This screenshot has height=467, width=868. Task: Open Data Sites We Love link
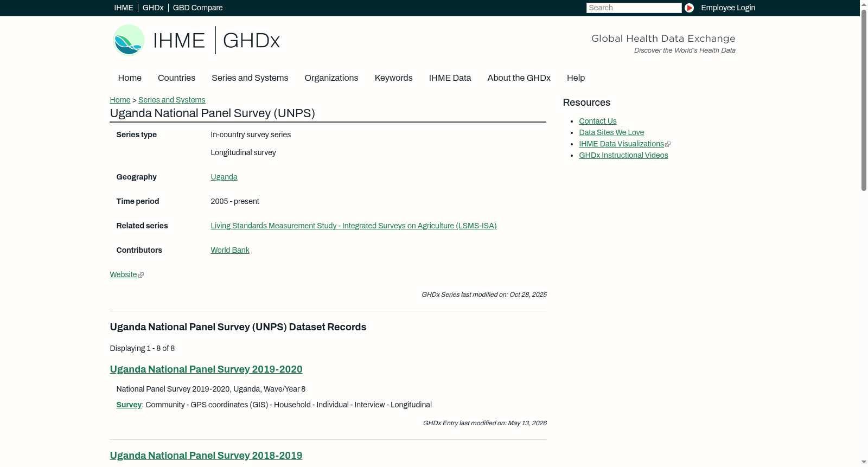pos(611,132)
